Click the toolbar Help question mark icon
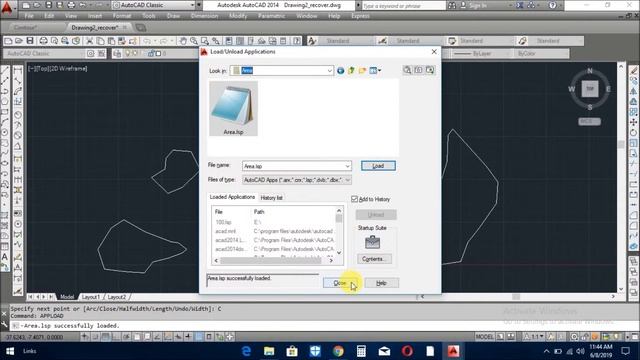This screenshot has height=360, width=640. (297, 41)
